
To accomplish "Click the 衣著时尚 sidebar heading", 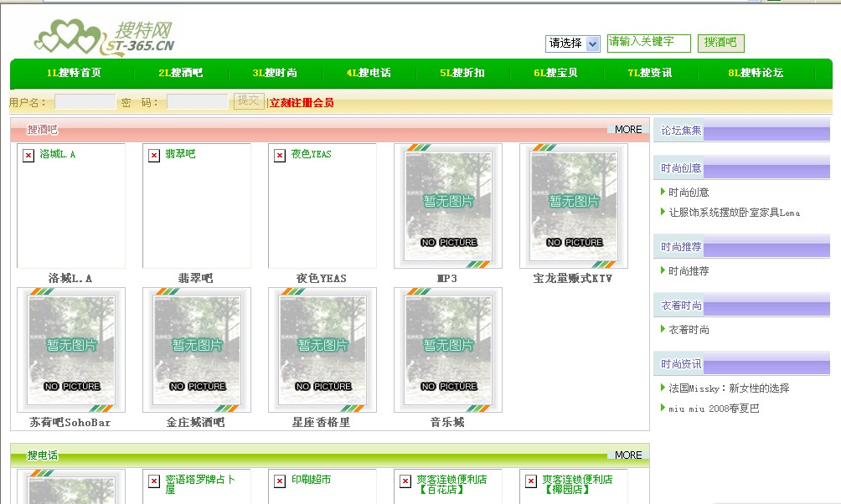I will 681,306.
